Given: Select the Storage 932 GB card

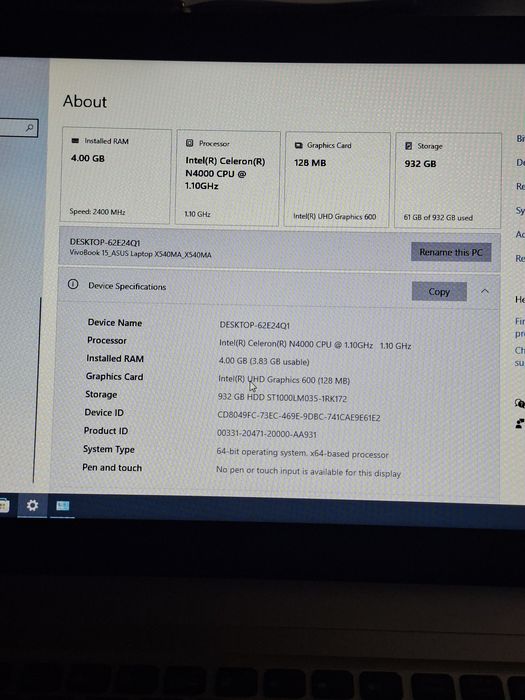Looking at the screenshot, I should click(447, 180).
